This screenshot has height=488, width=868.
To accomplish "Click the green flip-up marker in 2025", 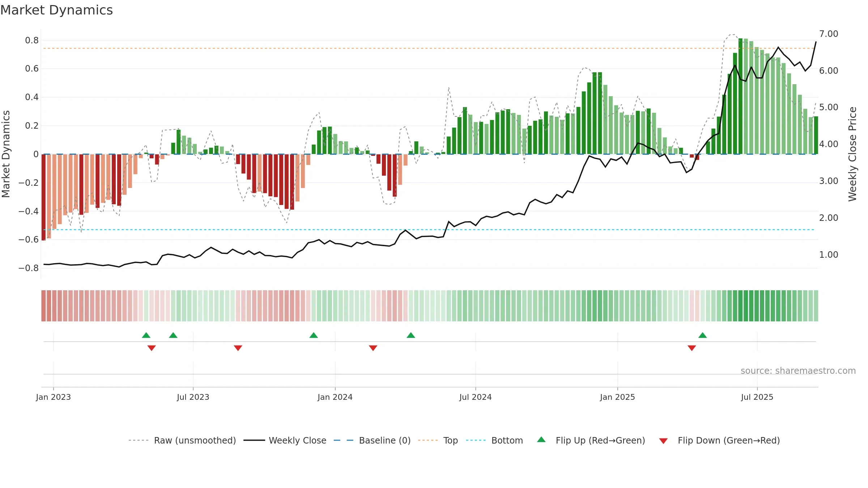I will click(x=703, y=335).
